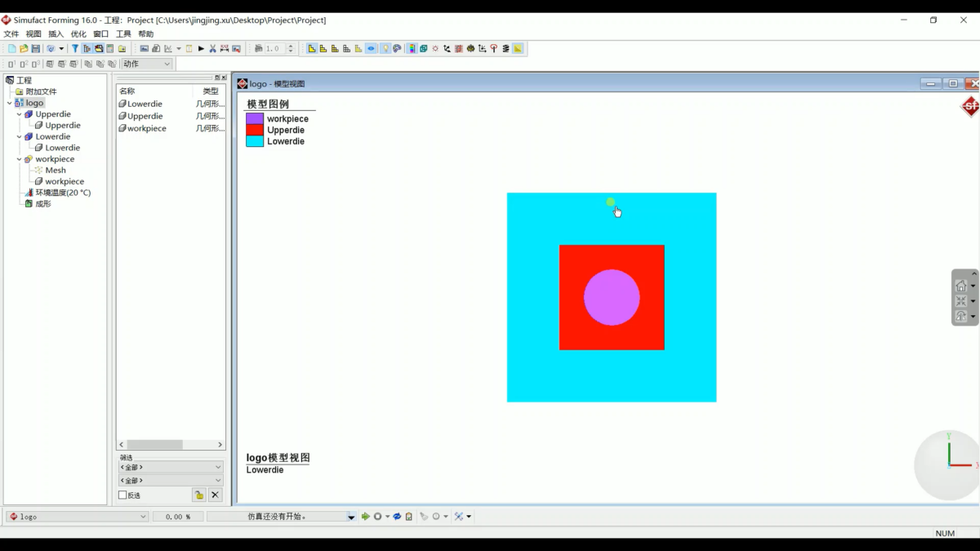Screen dimensions: 980x551
Task: Open the 动作 dropdown
Action: [147, 64]
